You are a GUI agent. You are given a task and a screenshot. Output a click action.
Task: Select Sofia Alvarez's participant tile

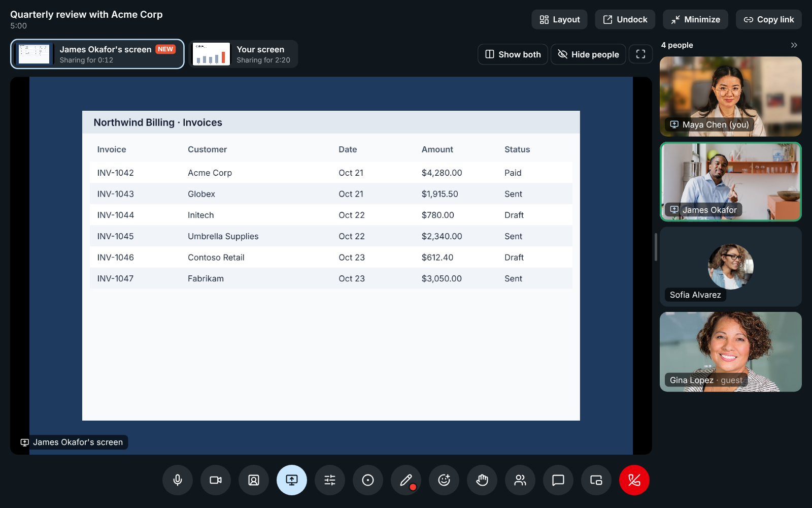coord(731,267)
